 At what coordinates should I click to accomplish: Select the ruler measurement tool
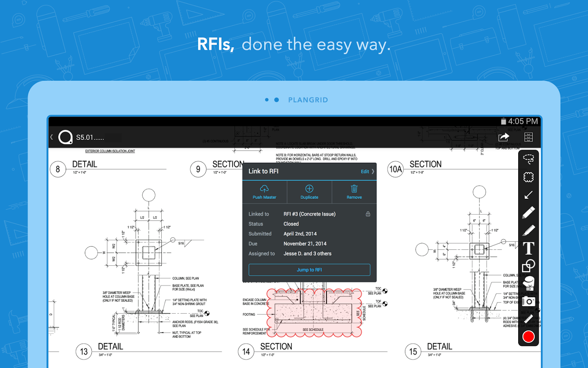click(528, 319)
